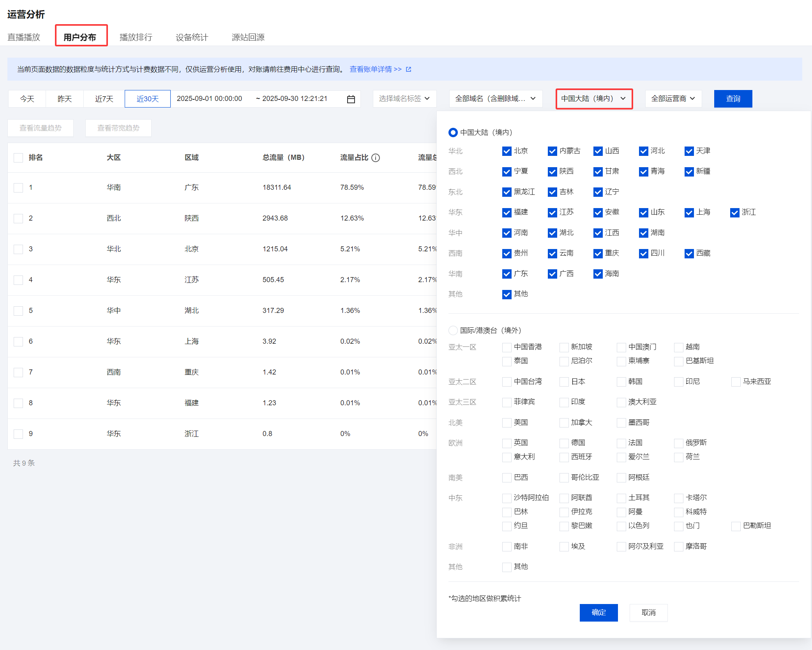Select 国际/港澳台（境外）radio option

(x=453, y=330)
